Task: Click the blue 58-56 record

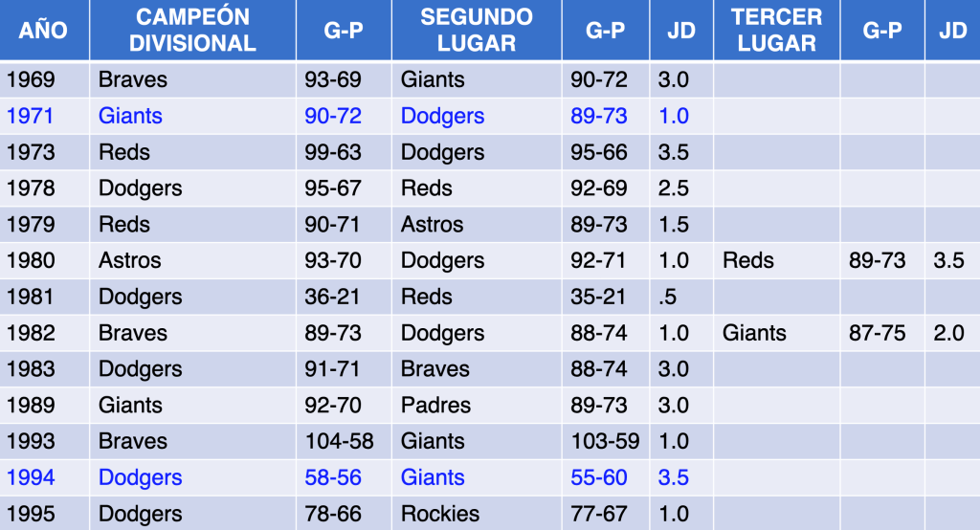Action: coord(333,477)
